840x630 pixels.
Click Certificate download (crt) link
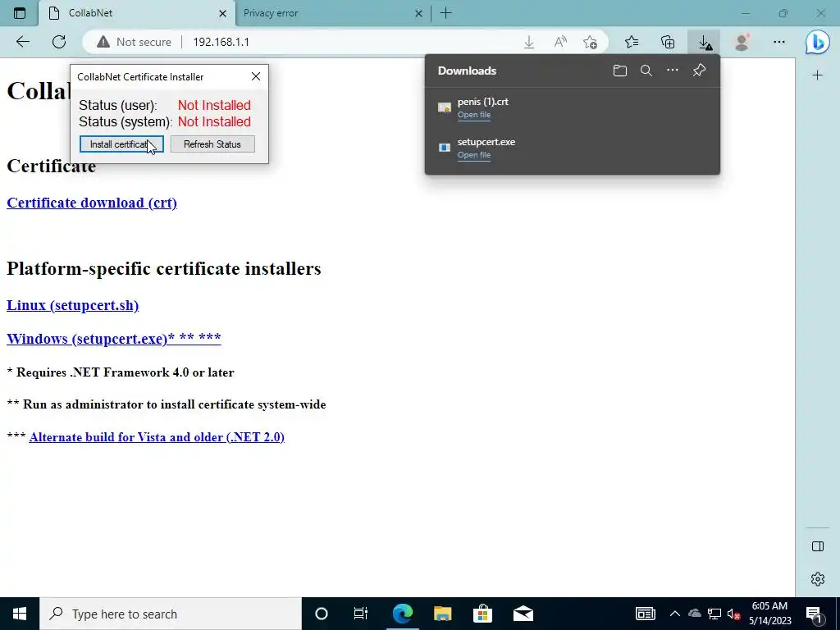click(x=92, y=203)
